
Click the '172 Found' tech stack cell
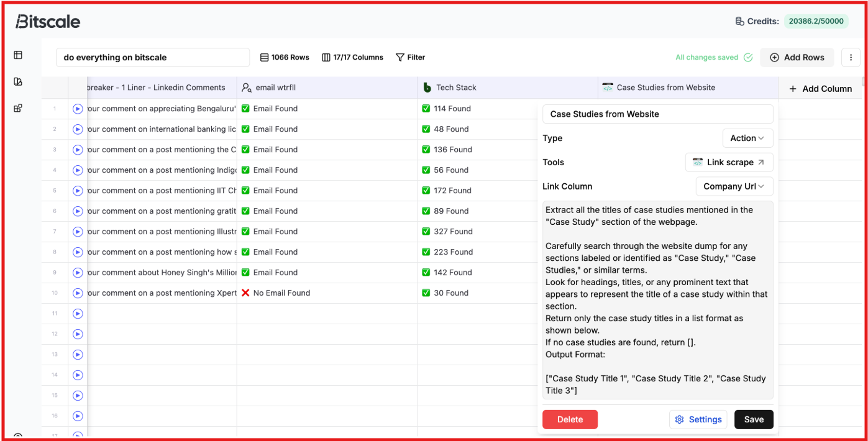477,191
